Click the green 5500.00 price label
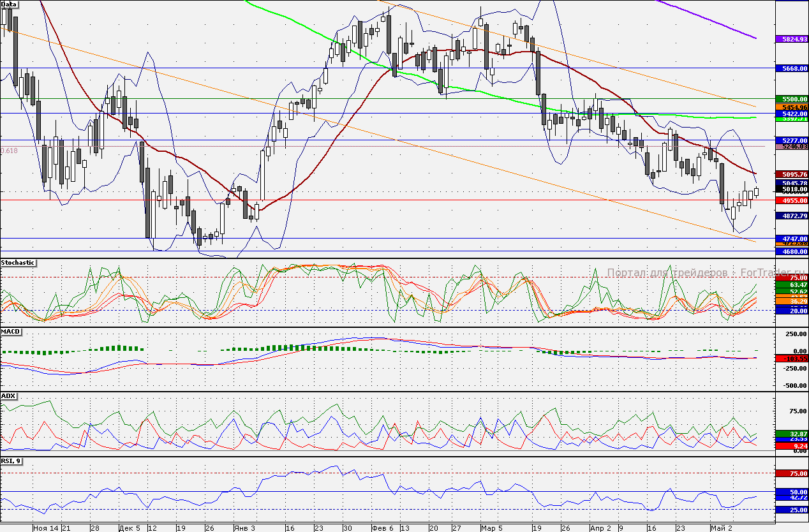809x532 pixels. point(791,99)
